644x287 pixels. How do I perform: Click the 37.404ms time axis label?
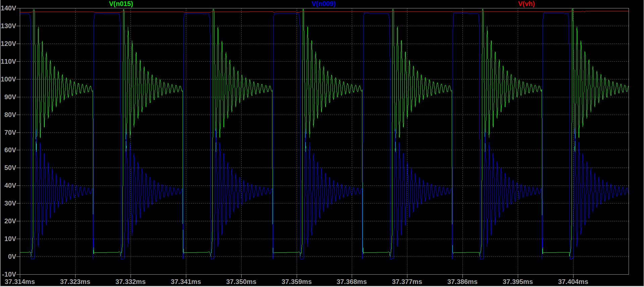[x=573, y=282]
